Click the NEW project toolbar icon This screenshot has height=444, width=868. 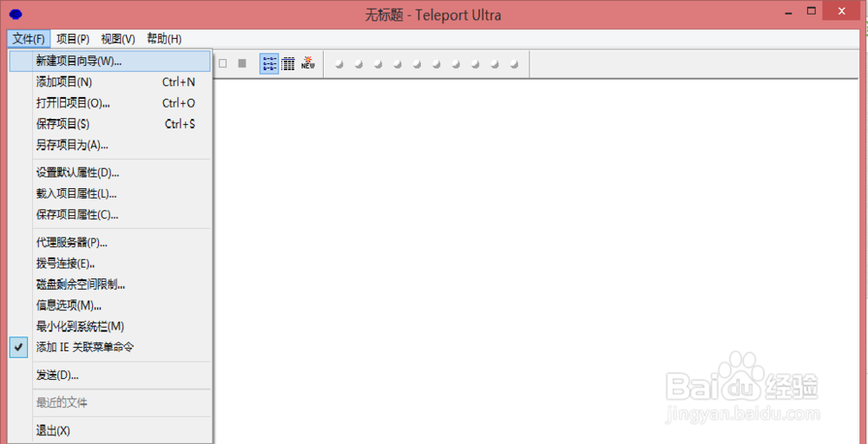tap(308, 63)
